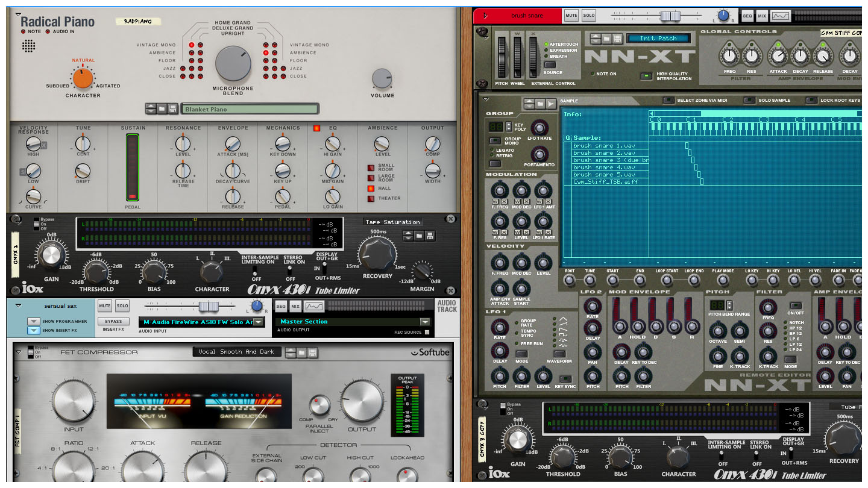The image size is (868, 488).
Task: Mute the sensual sax track
Action: 104,306
